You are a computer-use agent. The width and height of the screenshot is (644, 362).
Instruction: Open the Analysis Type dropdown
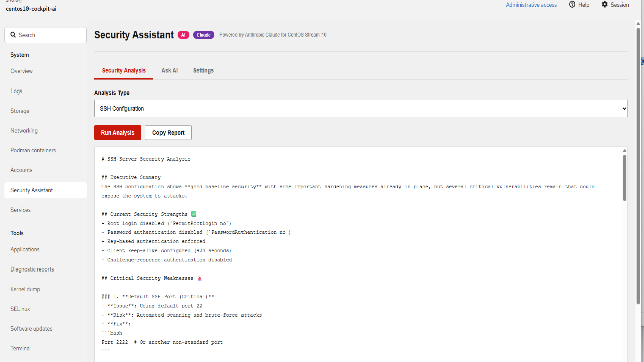361,108
